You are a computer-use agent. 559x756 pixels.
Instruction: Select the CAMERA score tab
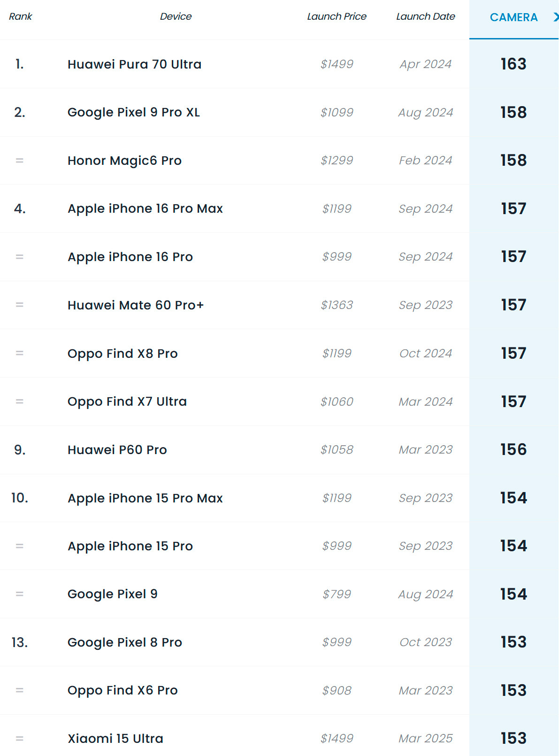pos(513,17)
